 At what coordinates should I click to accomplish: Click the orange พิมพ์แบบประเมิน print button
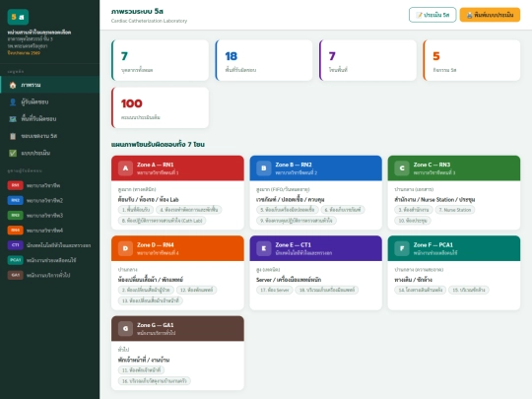[490, 15]
